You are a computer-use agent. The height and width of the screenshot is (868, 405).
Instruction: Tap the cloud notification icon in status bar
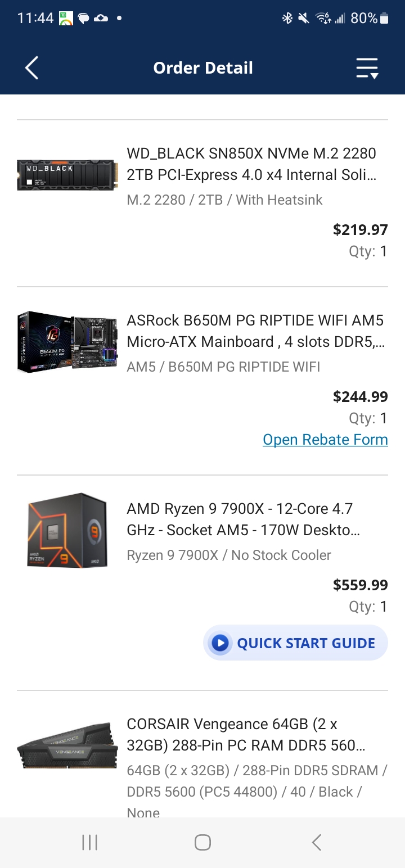pyautogui.click(x=101, y=19)
